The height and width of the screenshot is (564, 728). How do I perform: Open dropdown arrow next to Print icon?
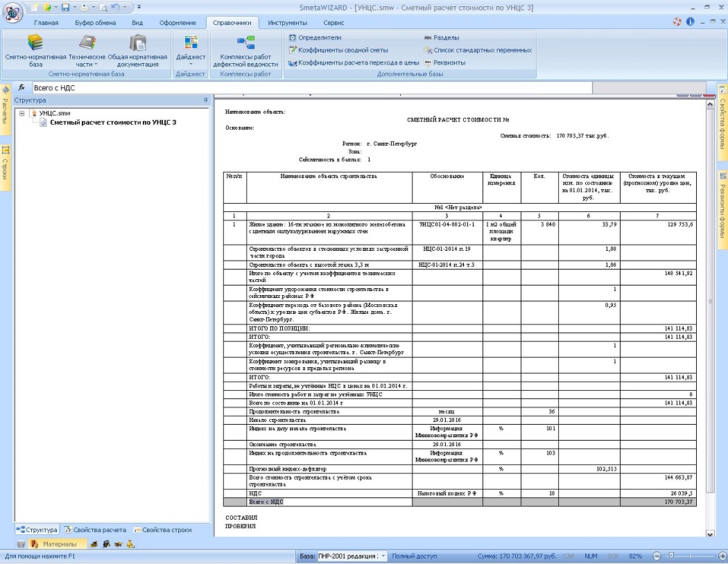(x=94, y=7)
